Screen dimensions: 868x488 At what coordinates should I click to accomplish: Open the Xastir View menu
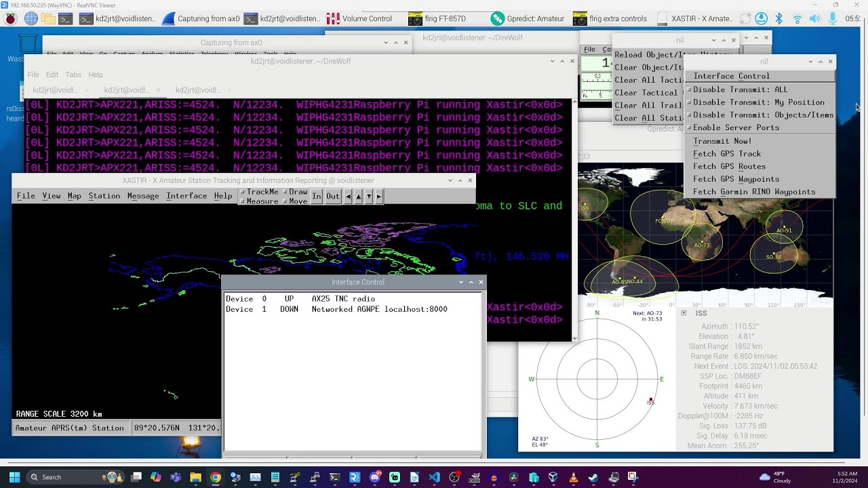[x=52, y=196]
